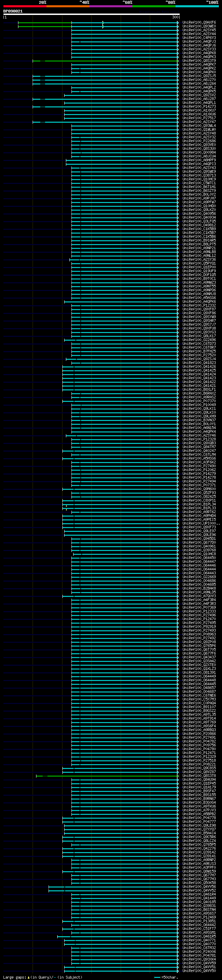Select the UniRef100_A2SY47 label
The image size is (222, 980).
click(x=199, y=122)
